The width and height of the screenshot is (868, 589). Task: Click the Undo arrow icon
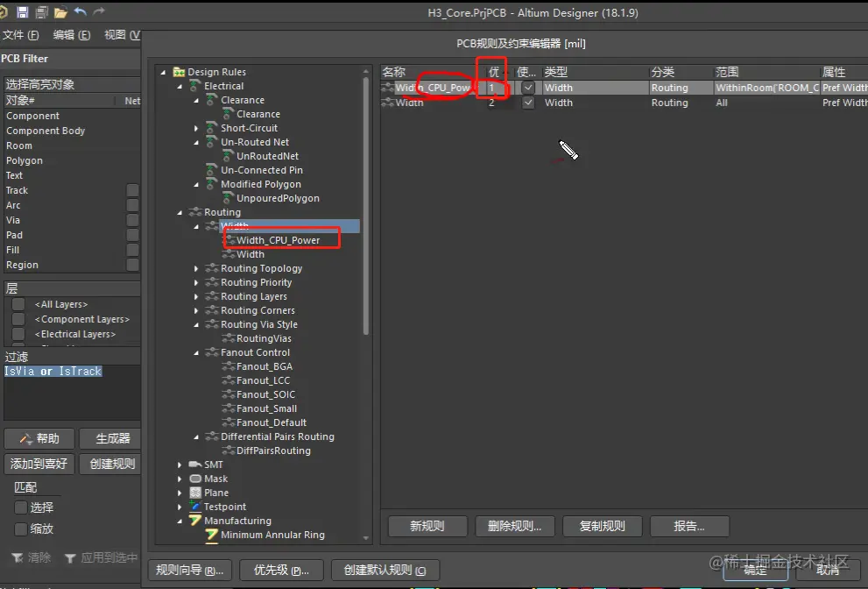(81, 11)
